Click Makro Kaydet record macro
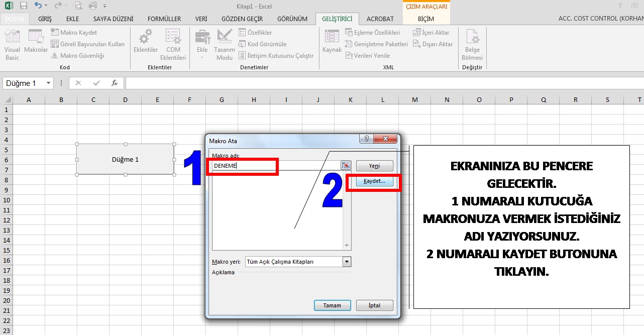Screen dimensions: 644x335 [73, 33]
